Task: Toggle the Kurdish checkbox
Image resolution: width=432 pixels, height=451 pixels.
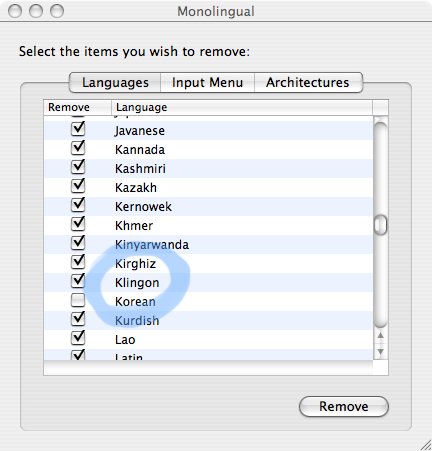Action: (x=78, y=319)
